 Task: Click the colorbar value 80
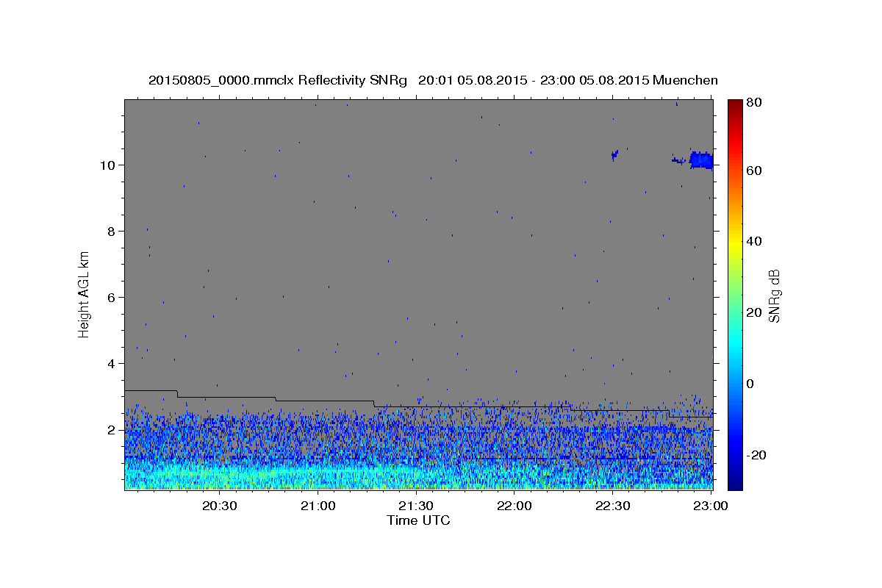(x=755, y=103)
